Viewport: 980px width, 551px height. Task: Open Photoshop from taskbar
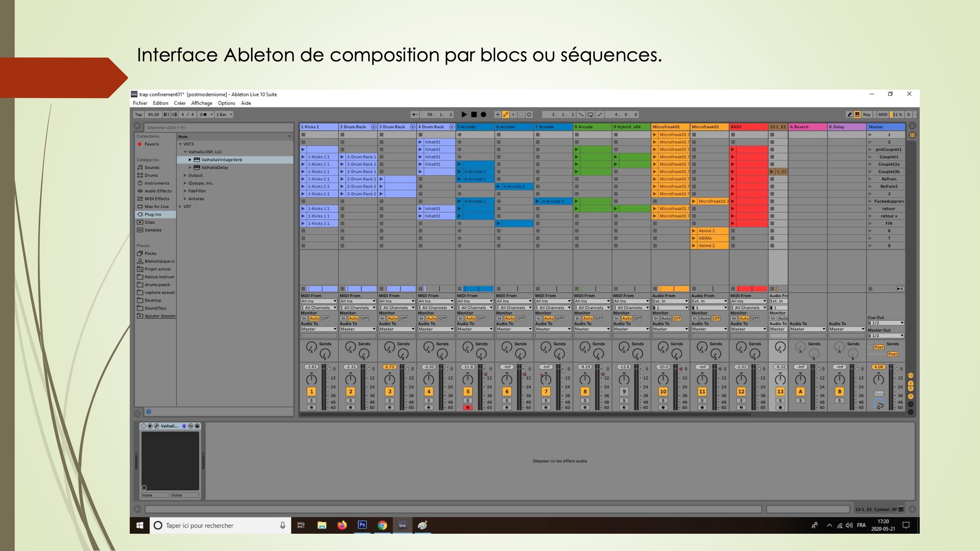tap(362, 525)
